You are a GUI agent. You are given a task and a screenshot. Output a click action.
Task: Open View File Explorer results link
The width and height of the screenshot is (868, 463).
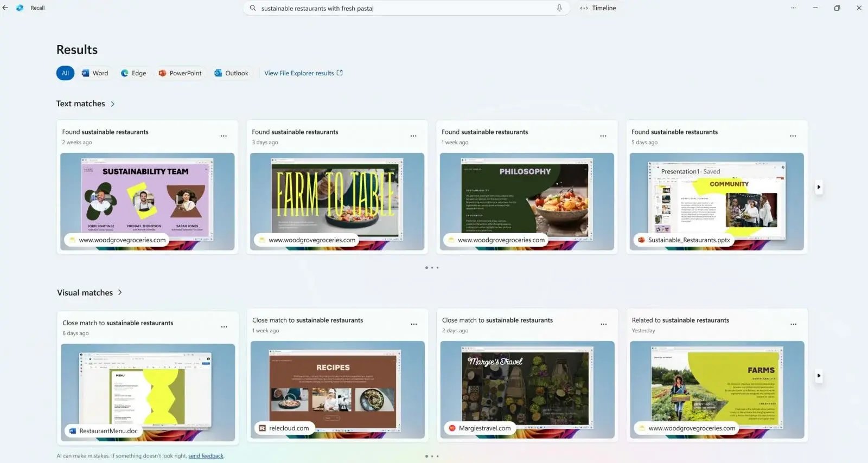point(303,73)
